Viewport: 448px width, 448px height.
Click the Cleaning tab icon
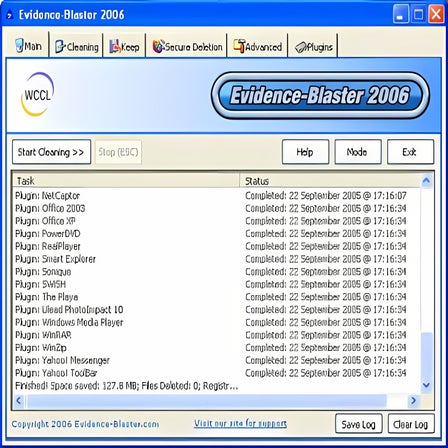[x=60, y=46]
